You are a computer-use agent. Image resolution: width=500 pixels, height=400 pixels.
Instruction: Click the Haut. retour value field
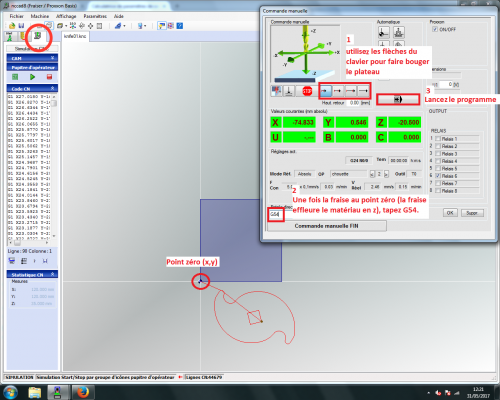354,103
